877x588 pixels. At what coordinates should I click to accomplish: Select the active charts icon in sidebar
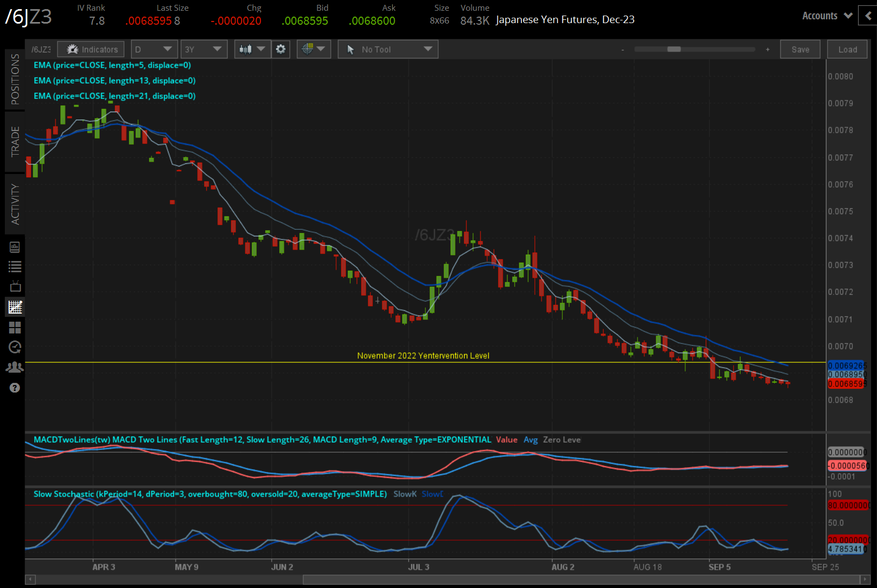[x=15, y=307]
